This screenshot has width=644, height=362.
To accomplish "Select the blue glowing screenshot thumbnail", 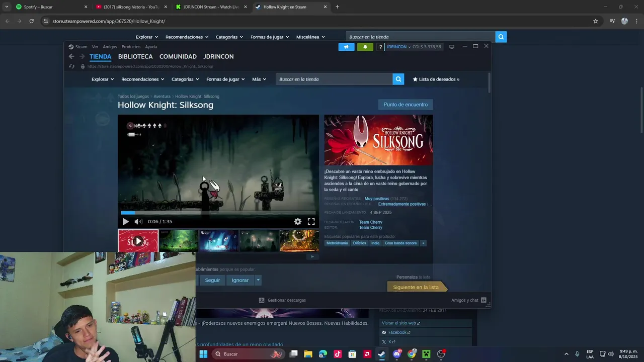I will 219,240.
